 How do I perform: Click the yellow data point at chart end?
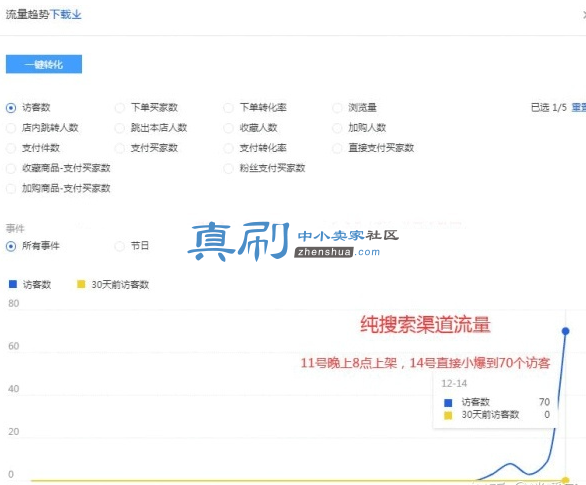pos(565,480)
